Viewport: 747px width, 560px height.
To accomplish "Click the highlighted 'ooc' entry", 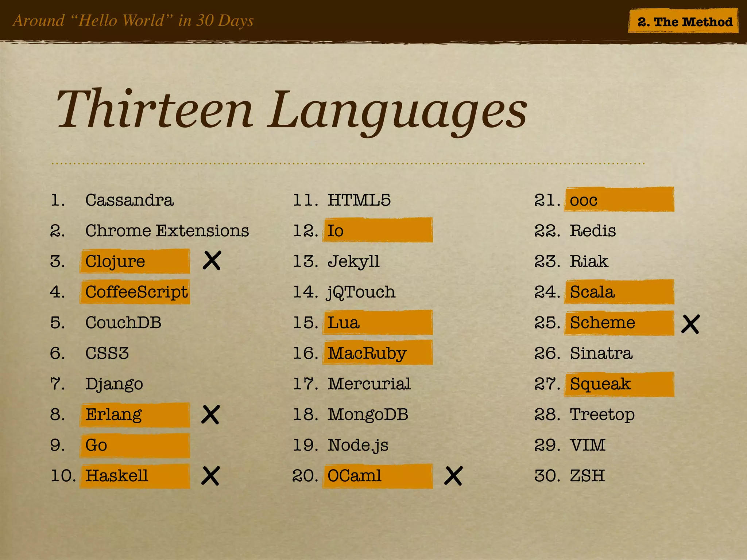I will click(x=619, y=199).
